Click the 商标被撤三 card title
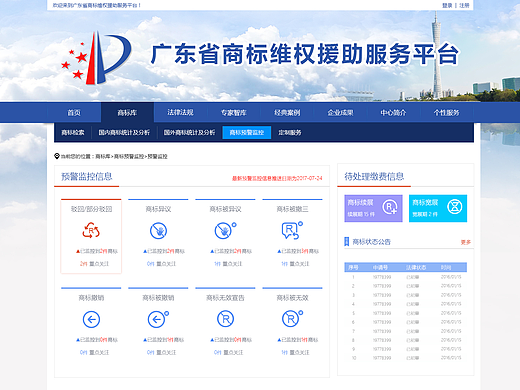This screenshot has width=520, height=390. pyautogui.click(x=292, y=209)
